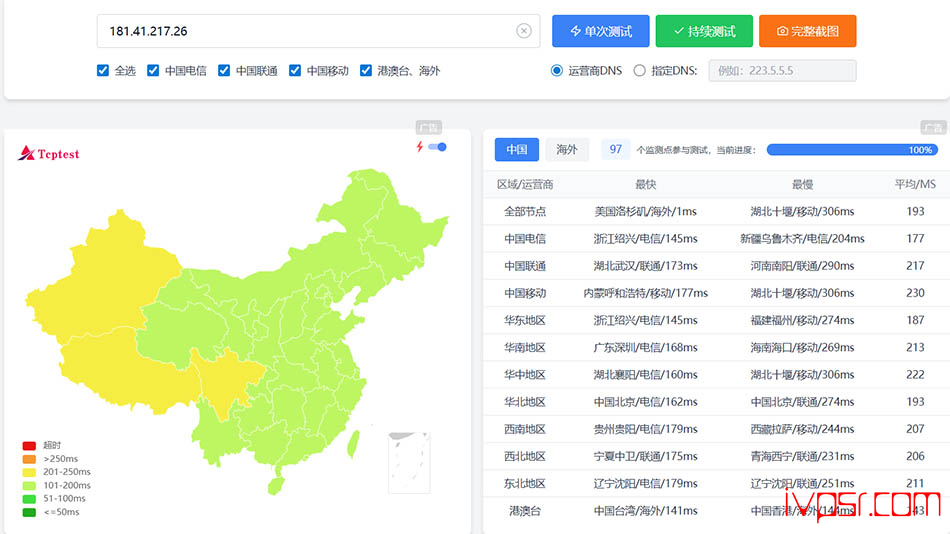Focus the custom DNS input field
Screen dimensions: 950x534
[782, 70]
